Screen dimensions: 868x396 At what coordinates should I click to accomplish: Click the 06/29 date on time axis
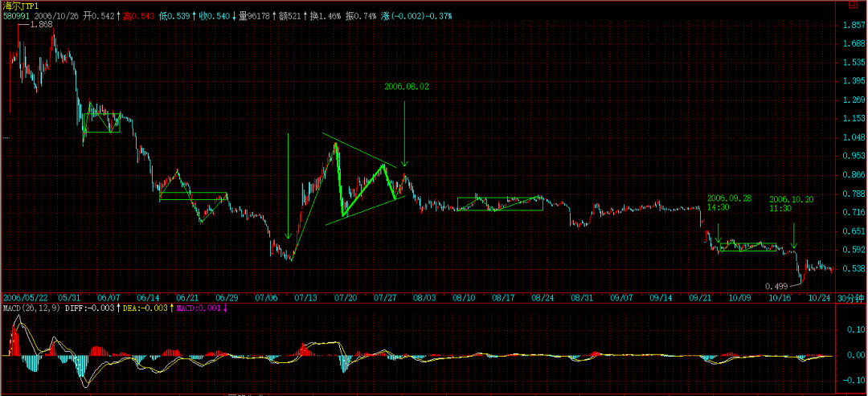click(227, 297)
